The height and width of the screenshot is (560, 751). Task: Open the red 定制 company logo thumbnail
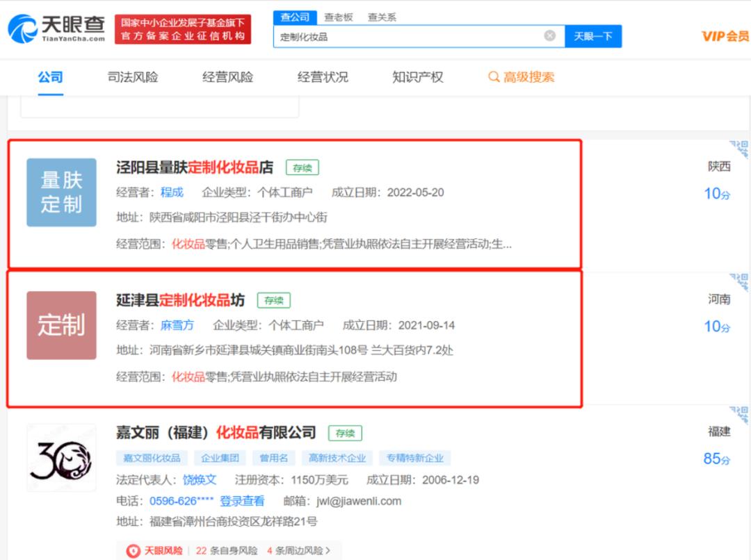pos(61,325)
